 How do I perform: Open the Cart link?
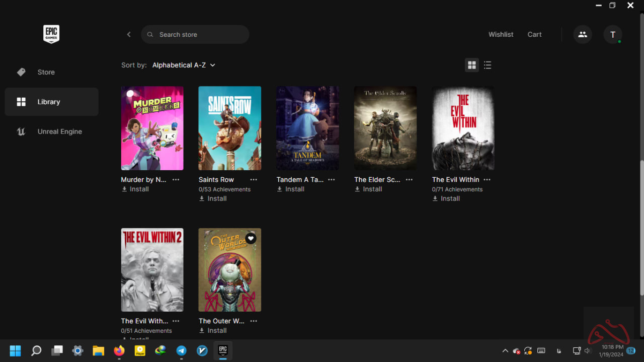pyautogui.click(x=534, y=34)
